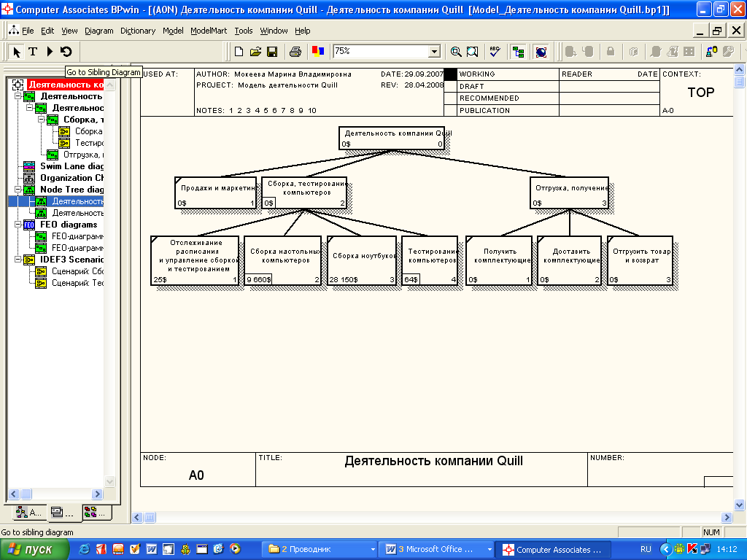Viewport: 747px width, 560px height.
Task: Click the undo/rotate arrow tool in the toolbox
Action: point(66,52)
